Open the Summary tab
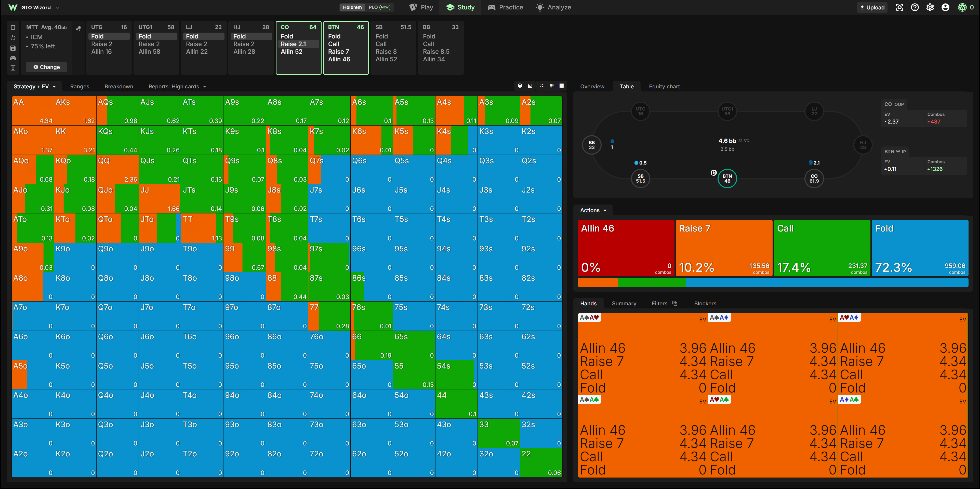Image resolution: width=980 pixels, height=489 pixels. click(x=624, y=303)
